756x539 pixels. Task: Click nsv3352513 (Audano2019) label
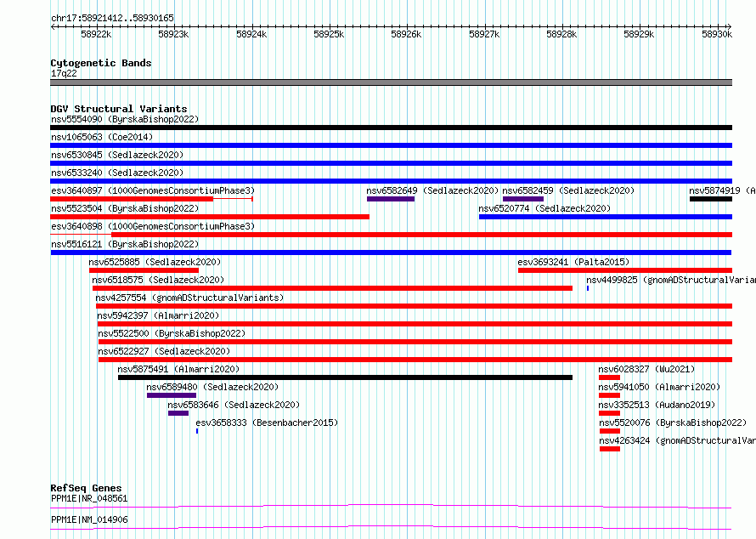point(657,405)
